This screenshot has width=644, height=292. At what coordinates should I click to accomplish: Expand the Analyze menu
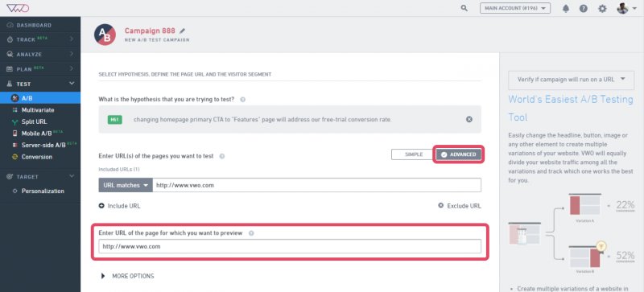(x=40, y=54)
